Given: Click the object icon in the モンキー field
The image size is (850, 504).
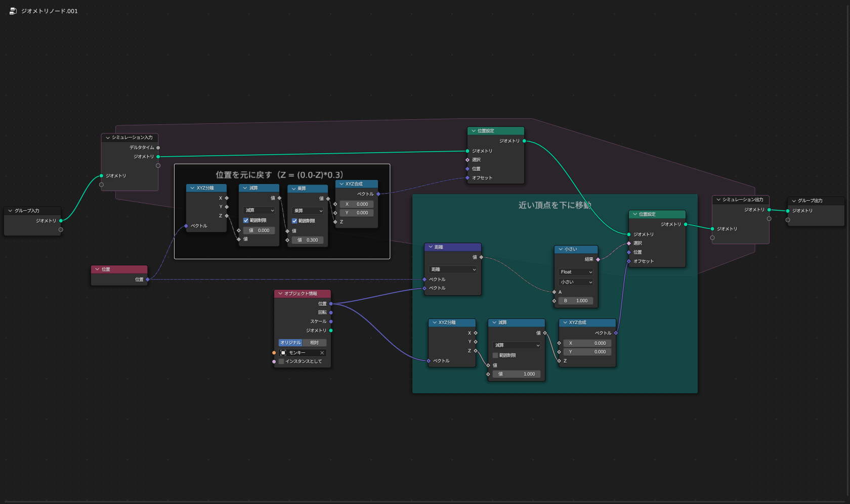Looking at the screenshot, I should (x=283, y=353).
